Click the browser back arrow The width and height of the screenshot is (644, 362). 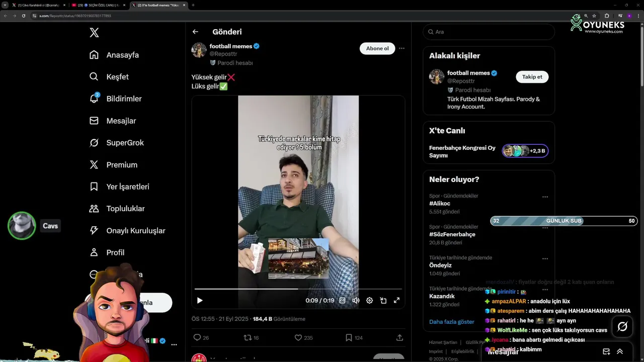tap(6, 16)
